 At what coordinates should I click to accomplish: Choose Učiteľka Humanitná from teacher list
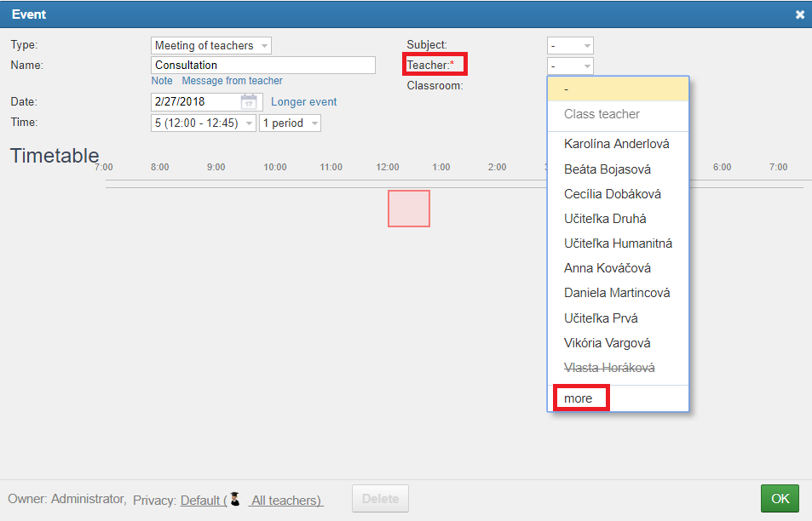pos(619,243)
